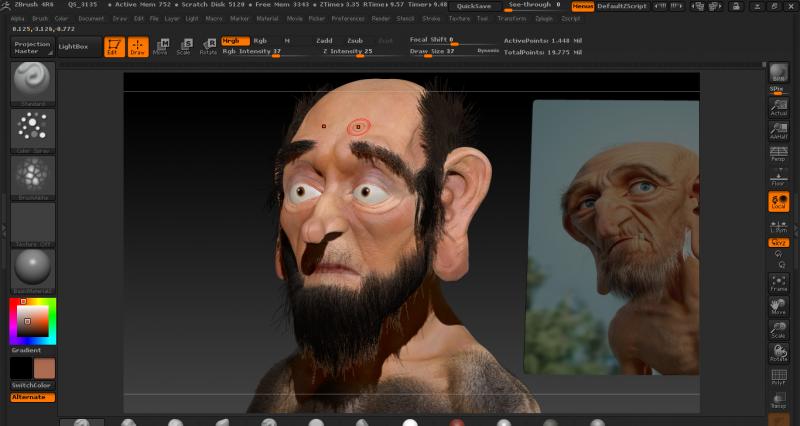Open the alpha picker thumbnail
The width and height of the screenshot is (800, 426).
(33, 178)
